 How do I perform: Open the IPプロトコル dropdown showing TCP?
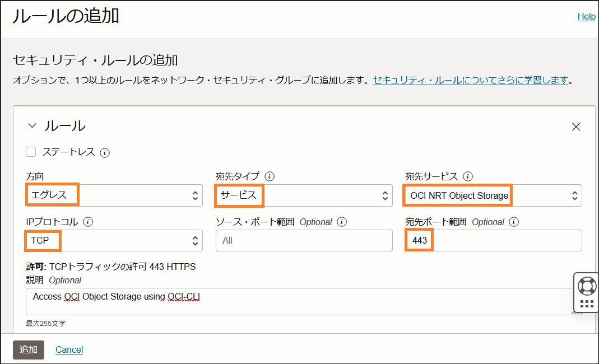[x=114, y=241]
